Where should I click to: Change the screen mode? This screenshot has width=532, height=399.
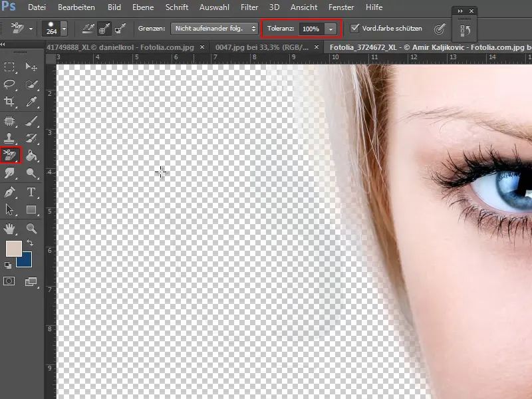coord(31,281)
